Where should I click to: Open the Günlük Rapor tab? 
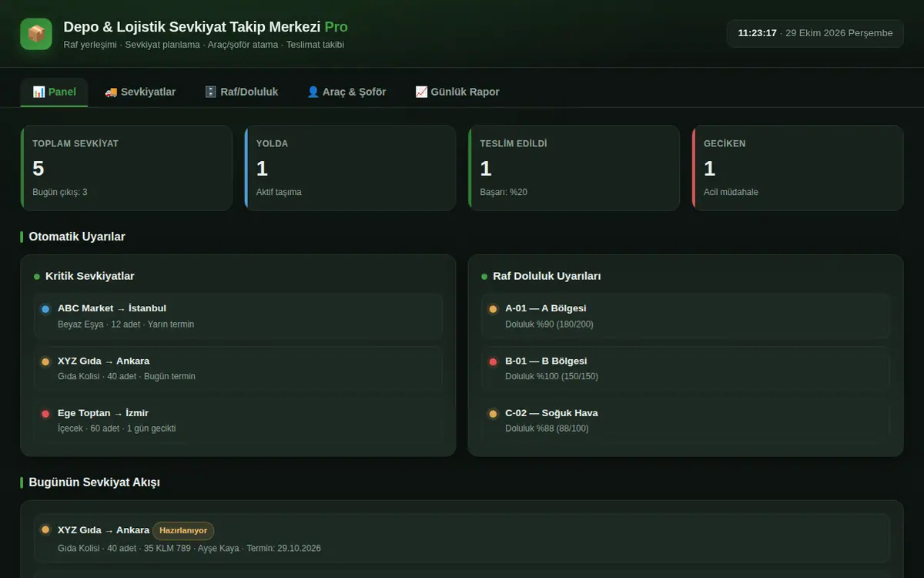coord(457,92)
